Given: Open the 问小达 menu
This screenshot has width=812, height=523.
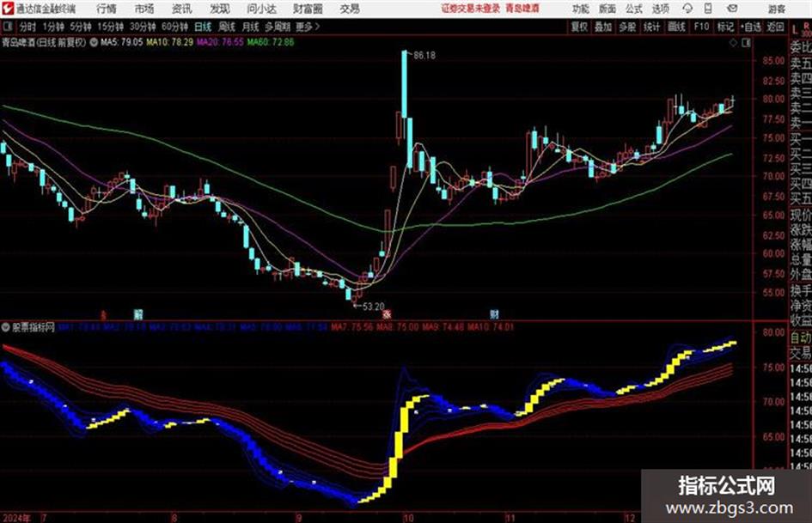Looking at the screenshot, I should [261, 9].
